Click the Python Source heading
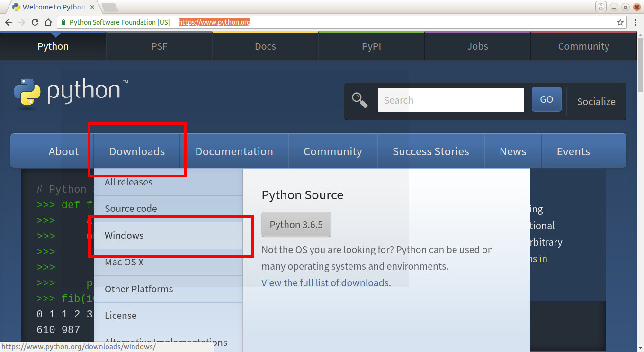This screenshot has width=644, height=352. click(x=303, y=195)
